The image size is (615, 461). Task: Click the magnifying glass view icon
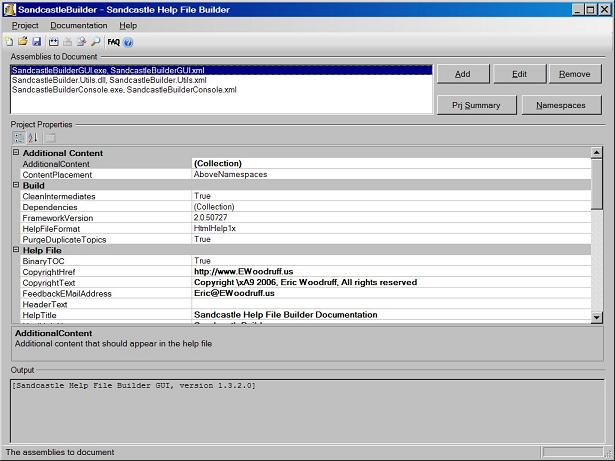tap(96, 42)
